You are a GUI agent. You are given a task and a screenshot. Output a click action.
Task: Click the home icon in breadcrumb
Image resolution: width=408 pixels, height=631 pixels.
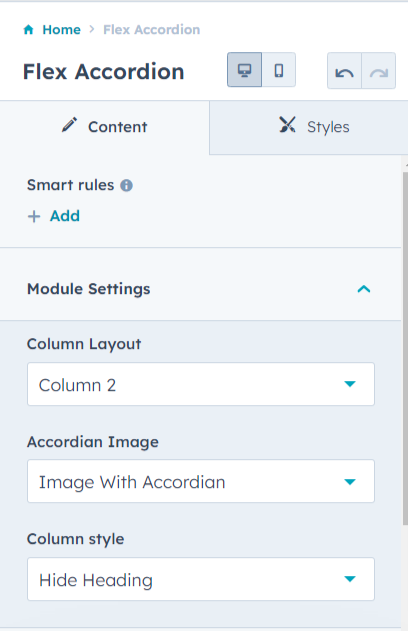[x=29, y=30]
